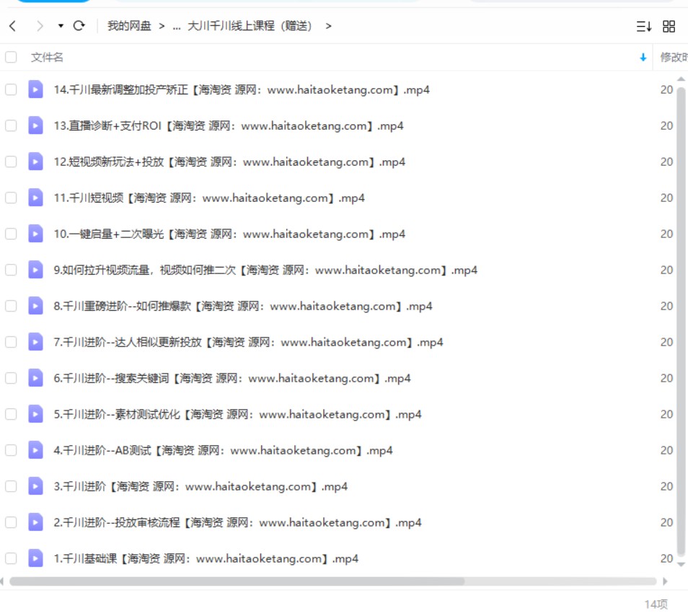
Task: Click video icon of 10.一键启量+二次曝光
Action: 35,234
